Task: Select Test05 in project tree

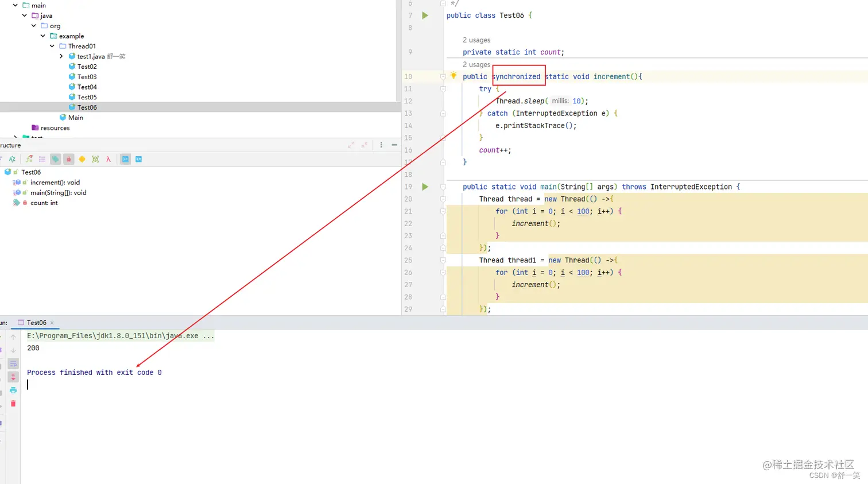Action: pos(87,98)
